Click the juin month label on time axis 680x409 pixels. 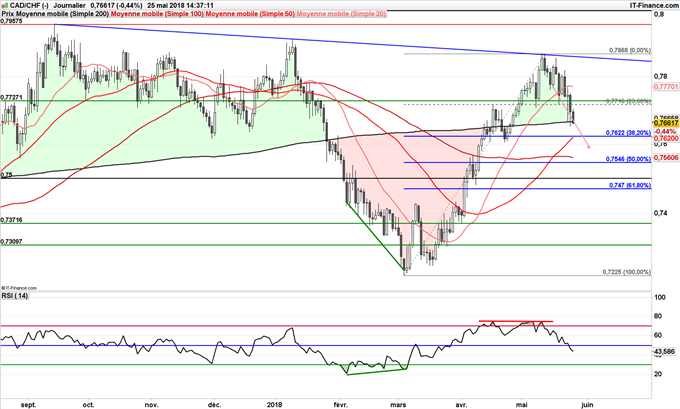[x=587, y=405]
